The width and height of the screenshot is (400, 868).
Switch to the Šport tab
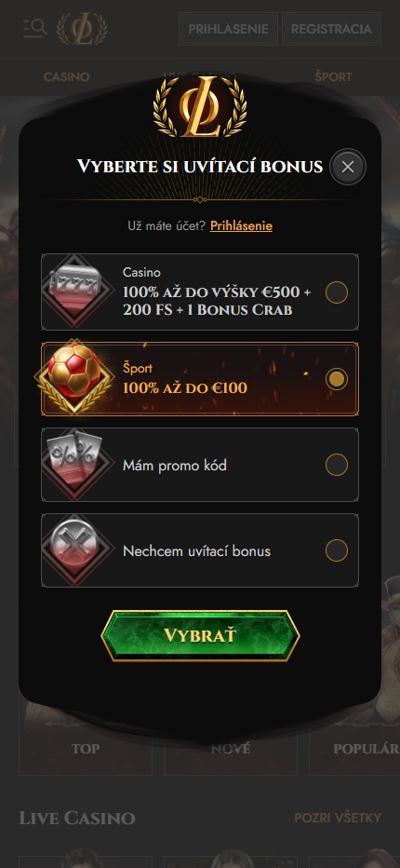[333, 77]
